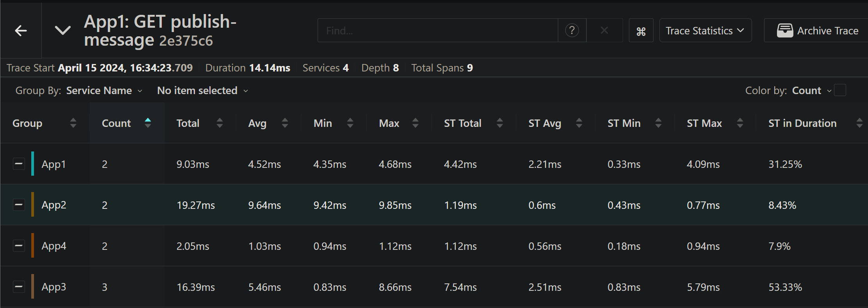Click the Duration 14.14ms value

point(270,68)
